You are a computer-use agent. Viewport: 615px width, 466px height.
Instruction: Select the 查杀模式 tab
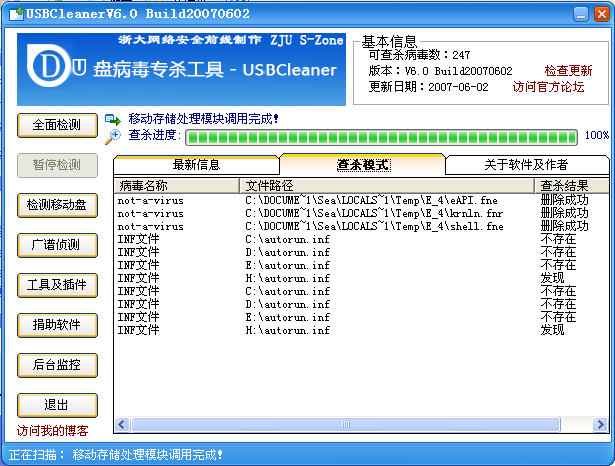click(363, 165)
